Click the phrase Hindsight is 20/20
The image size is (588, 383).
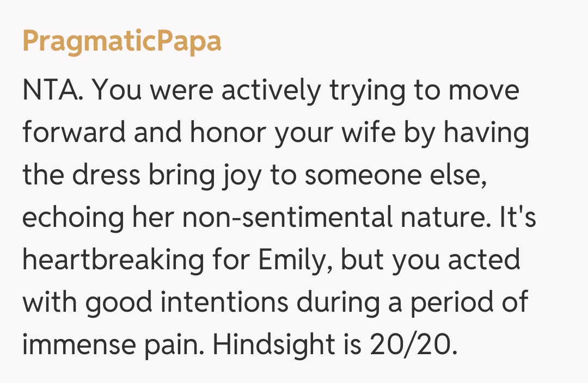coord(333,345)
